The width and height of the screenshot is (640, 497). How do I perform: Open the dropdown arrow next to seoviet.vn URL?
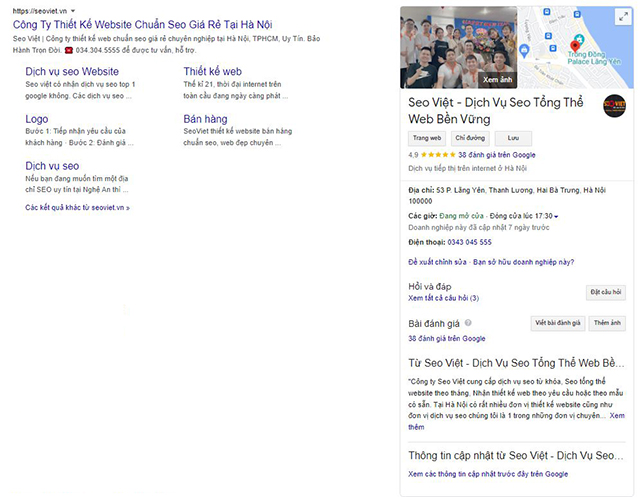click(x=73, y=11)
